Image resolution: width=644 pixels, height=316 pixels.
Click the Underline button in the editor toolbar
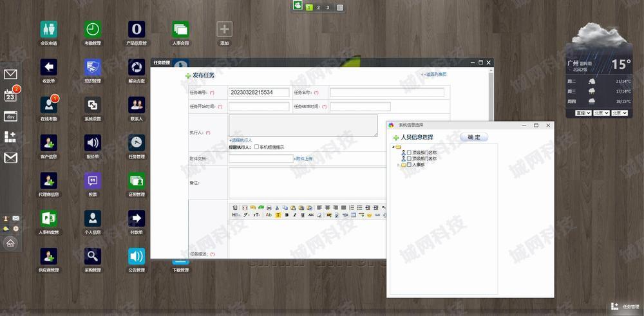pyautogui.click(x=303, y=215)
